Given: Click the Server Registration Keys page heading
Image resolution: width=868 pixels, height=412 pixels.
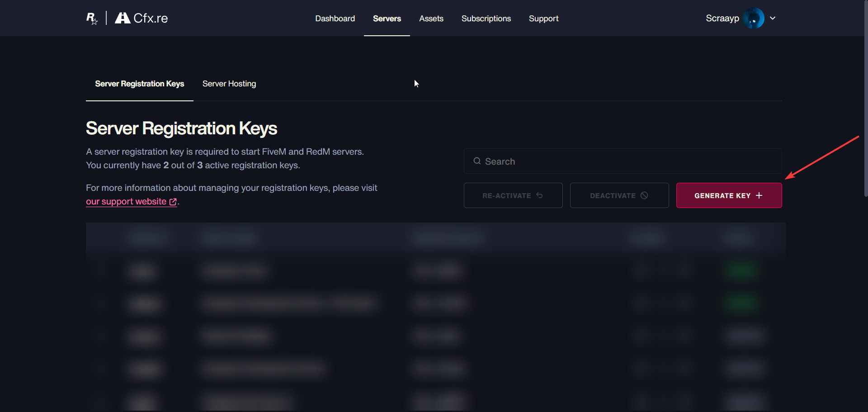Looking at the screenshot, I should click(x=181, y=128).
